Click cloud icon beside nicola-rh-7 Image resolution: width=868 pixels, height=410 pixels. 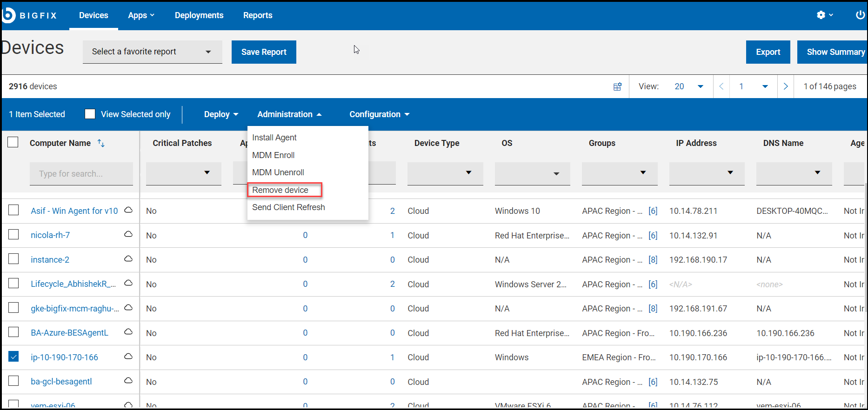(128, 234)
